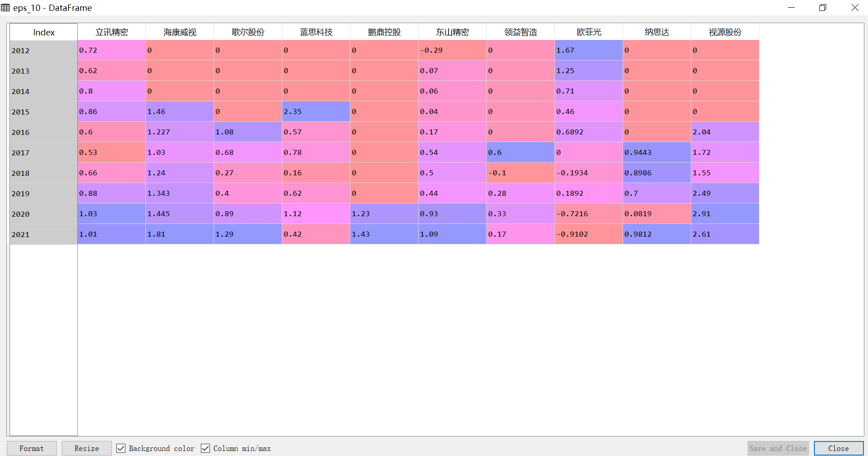868x456 pixels.
Task: Click the 鹏鼎控股 column header
Action: 384,32
